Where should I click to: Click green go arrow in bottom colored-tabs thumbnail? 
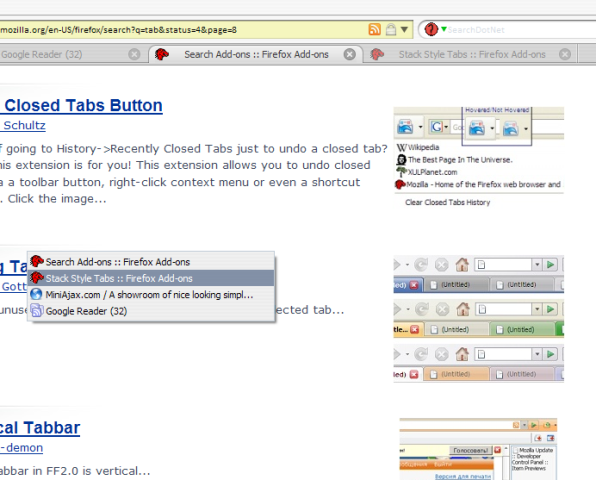pos(550,354)
